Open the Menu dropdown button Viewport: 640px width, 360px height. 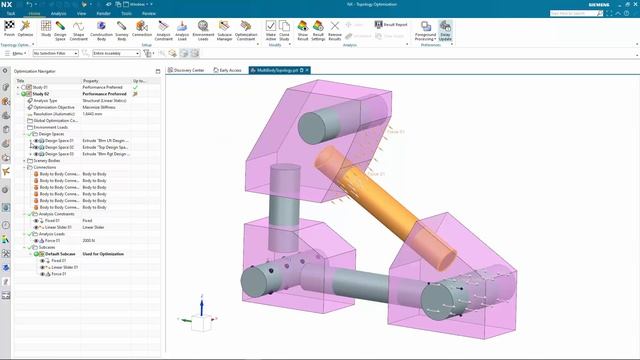pos(16,53)
